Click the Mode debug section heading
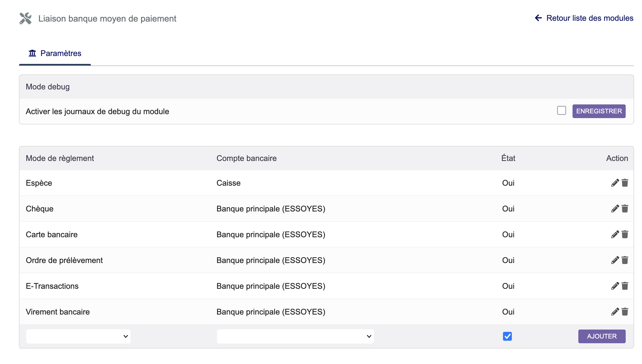Image resolution: width=642 pixels, height=364 pixels. [x=48, y=87]
